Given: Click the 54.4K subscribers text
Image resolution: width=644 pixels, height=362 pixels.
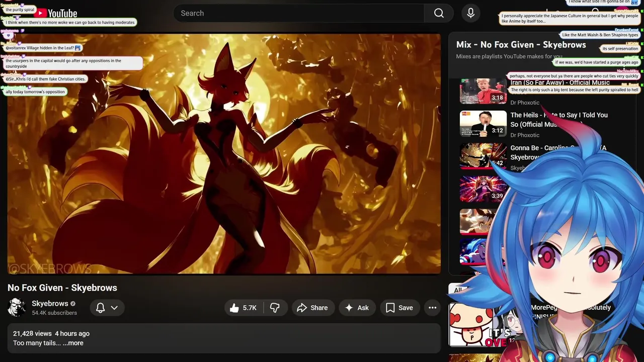Looking at the screenshot, I should [x=54, y=313].
